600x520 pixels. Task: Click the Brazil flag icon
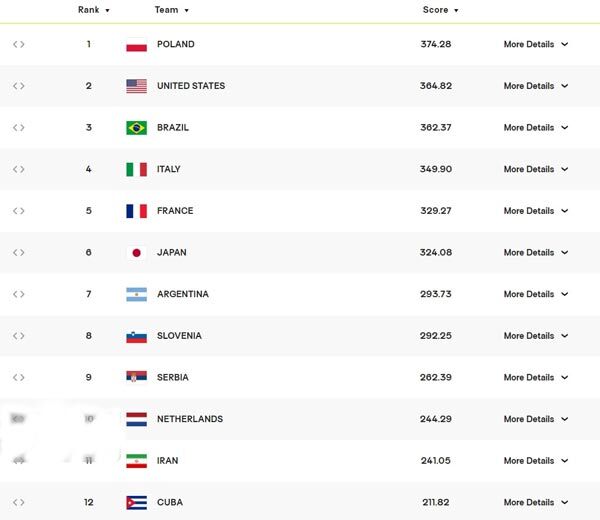point(136,128)
